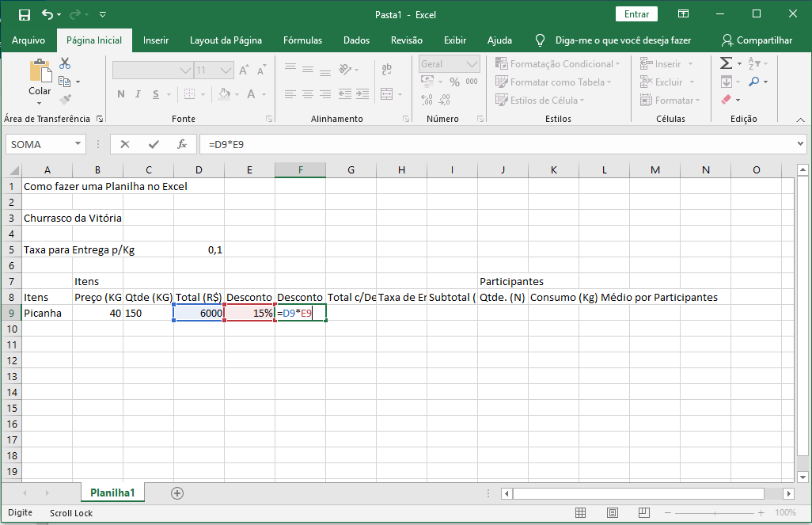Open the Fórmulas ribbon tab
The width and height of the screenshot is (812, 525).
[302, 40]
